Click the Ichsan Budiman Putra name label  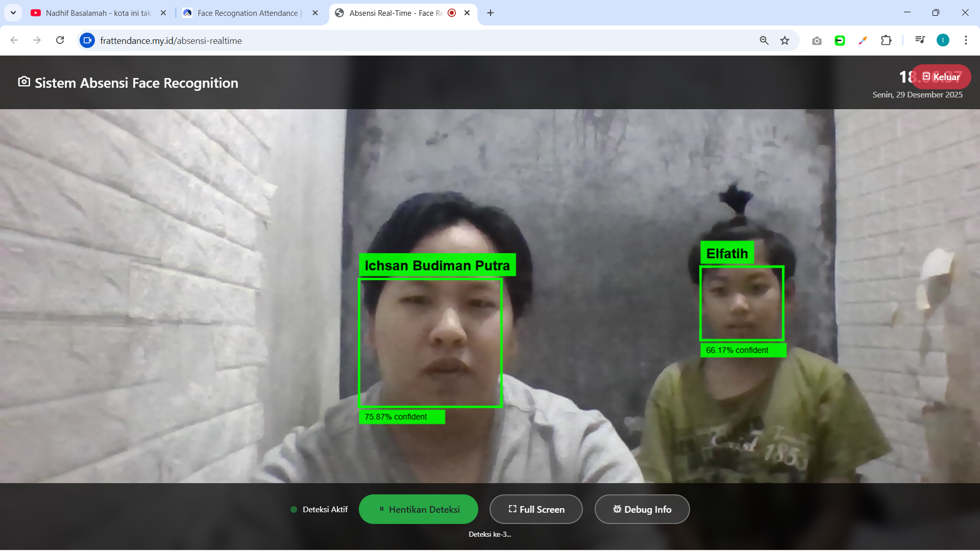point(437,265)
